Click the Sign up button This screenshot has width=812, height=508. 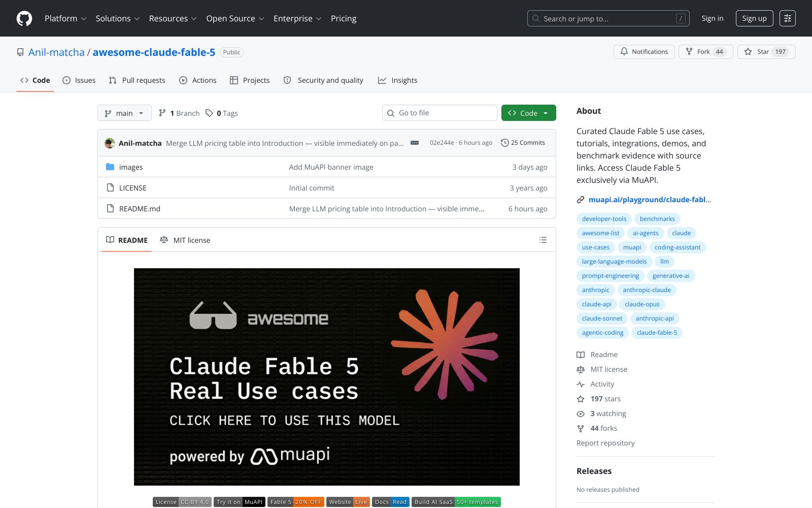tap(754, 18)
